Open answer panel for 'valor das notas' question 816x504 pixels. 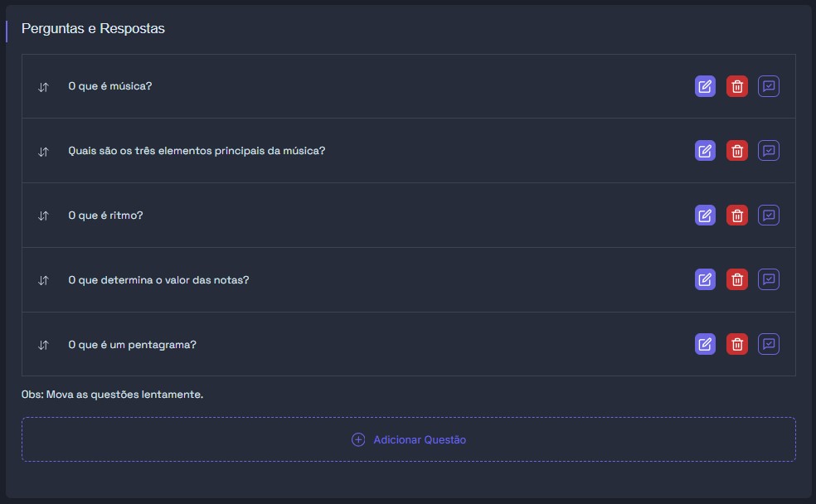click(769, 280)
